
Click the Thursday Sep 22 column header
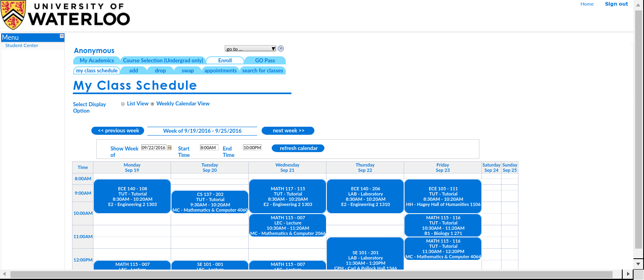365,167
